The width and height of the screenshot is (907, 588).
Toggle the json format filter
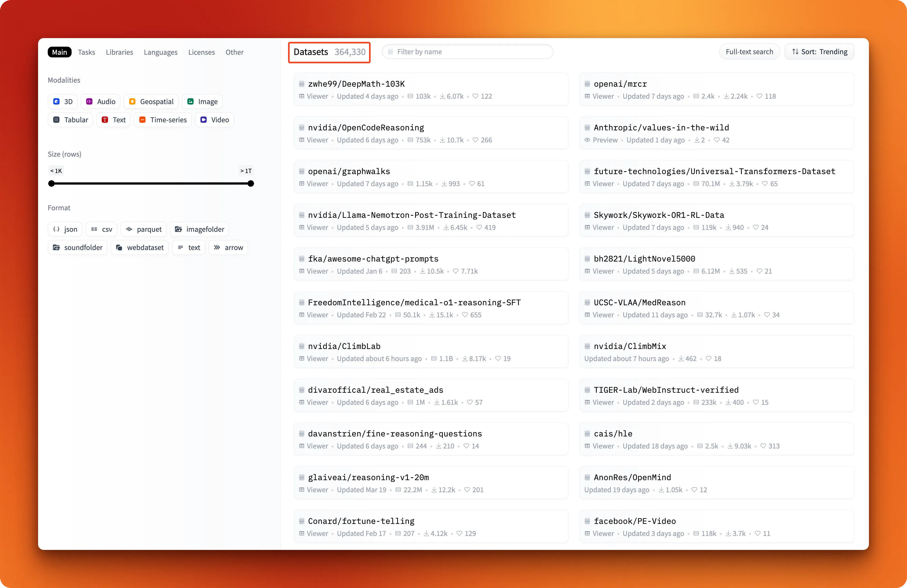pyautogui.click(x=64, y=229)
